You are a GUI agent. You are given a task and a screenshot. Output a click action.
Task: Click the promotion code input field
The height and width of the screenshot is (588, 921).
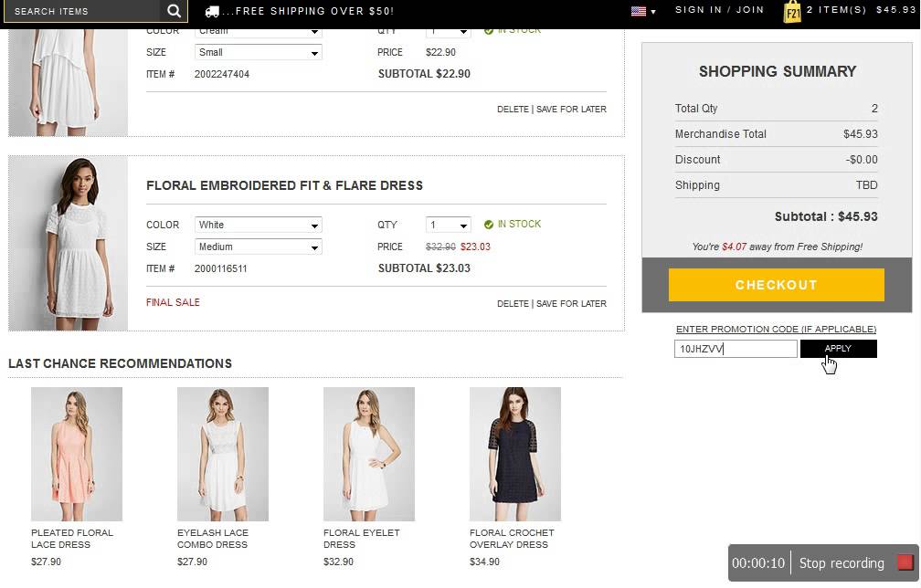[736, 349]
